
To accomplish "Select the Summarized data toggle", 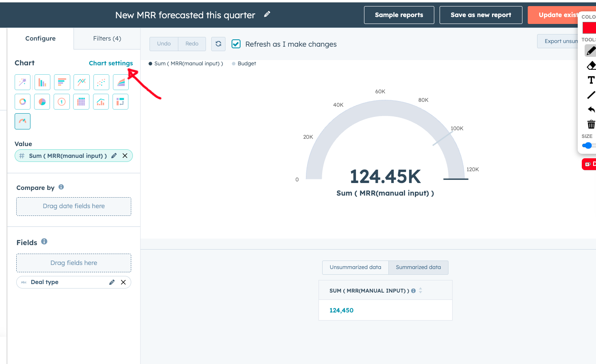I will pyautogui.click(x=418, y=267).
